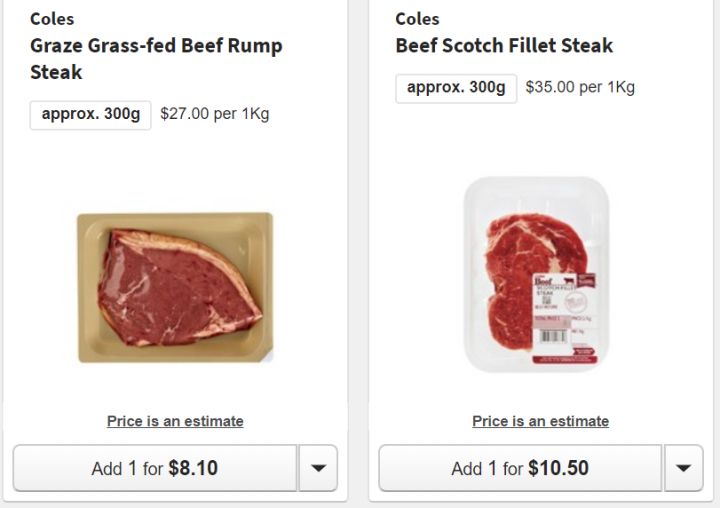The image size is (720, 508).
Task: Expand the quantity dropdown beside the $10.50 button
Action: click(x=683, y=468)
